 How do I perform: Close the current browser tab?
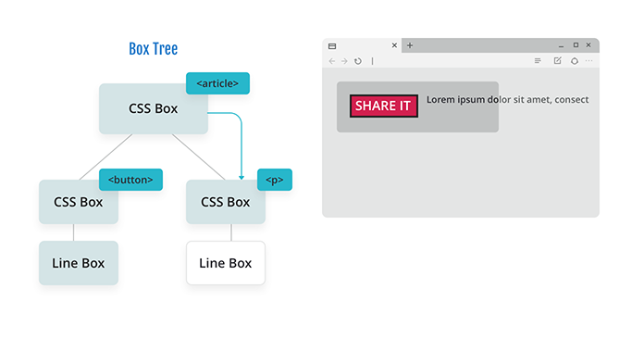pos(394,45)
